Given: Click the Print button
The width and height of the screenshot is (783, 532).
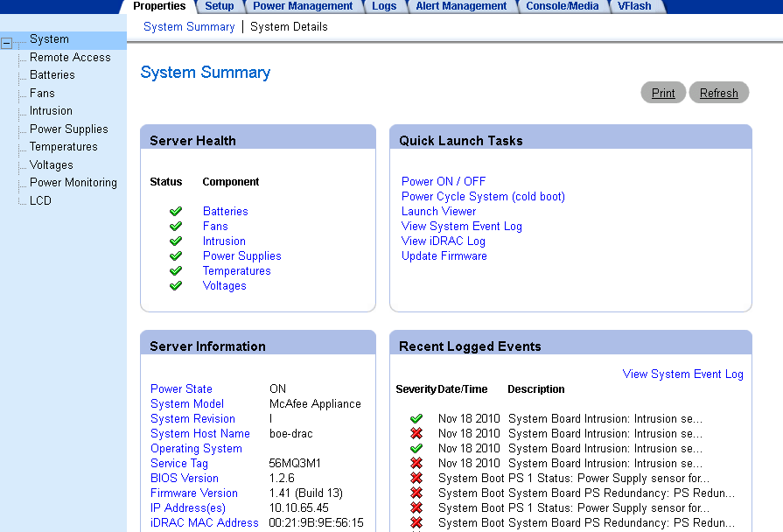Looking at the screenshot, I should (x=663, y=93).
